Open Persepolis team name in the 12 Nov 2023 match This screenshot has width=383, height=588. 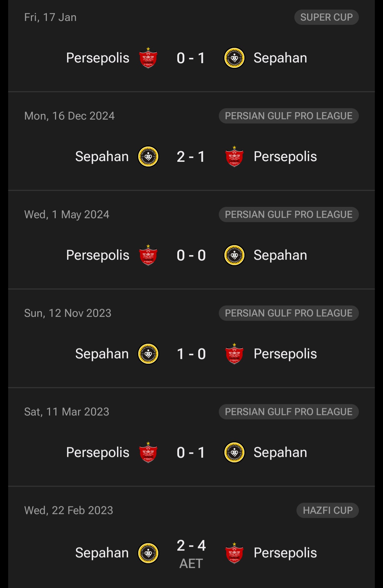coord(285,354)
